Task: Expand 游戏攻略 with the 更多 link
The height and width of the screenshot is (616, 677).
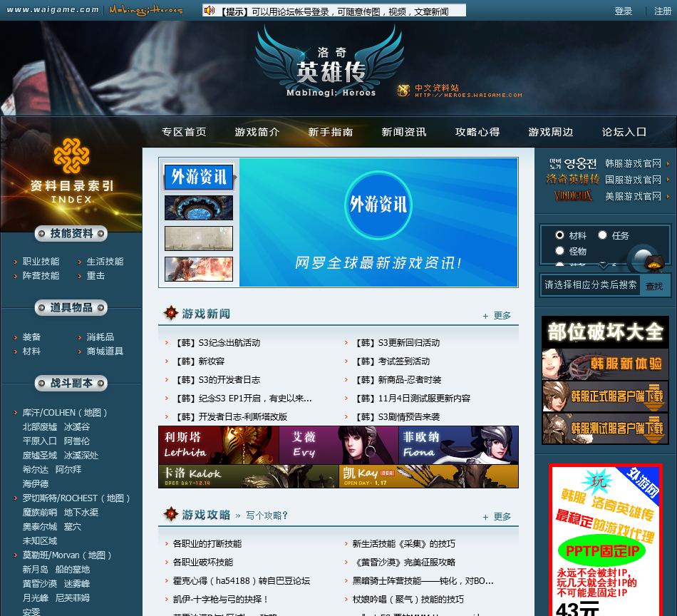Action: 497,517
